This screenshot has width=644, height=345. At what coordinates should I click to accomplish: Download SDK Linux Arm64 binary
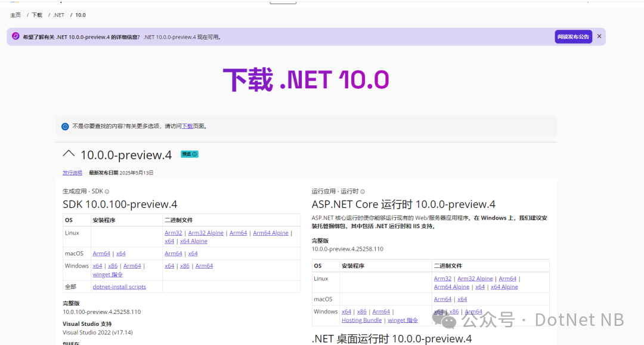[x=238, y=233]
